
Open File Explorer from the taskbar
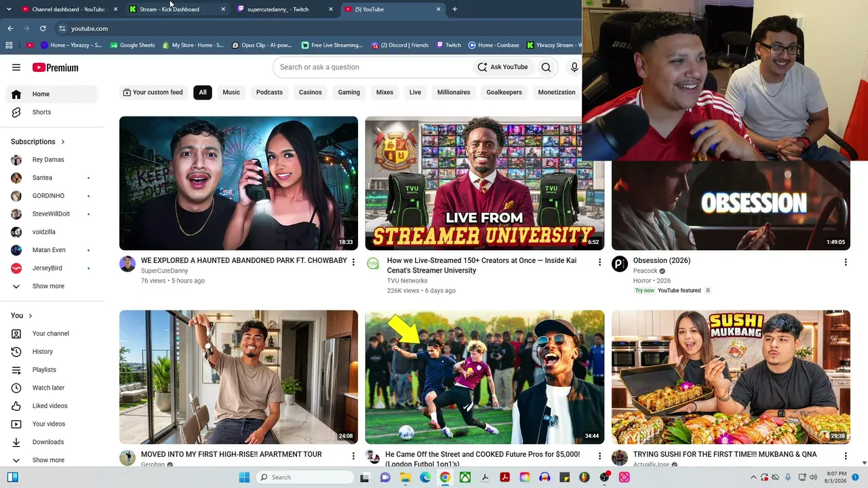[x=406, y=477]
